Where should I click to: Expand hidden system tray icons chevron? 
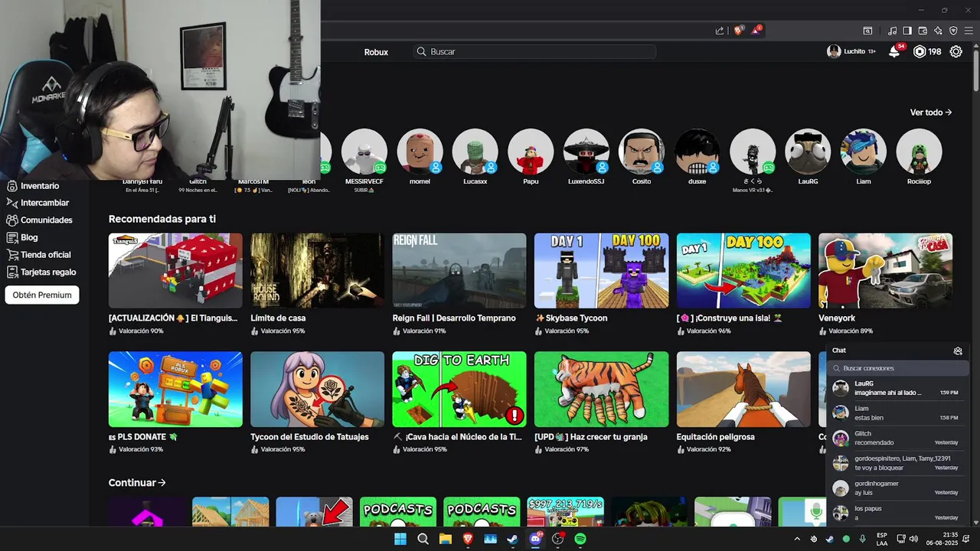click(x=797, y=539)
